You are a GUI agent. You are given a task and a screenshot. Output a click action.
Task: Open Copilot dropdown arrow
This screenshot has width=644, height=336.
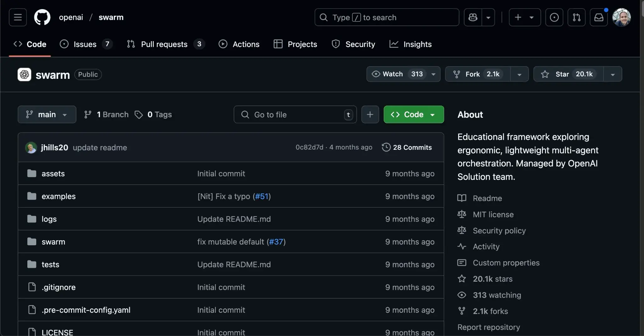tap(488, 17)
